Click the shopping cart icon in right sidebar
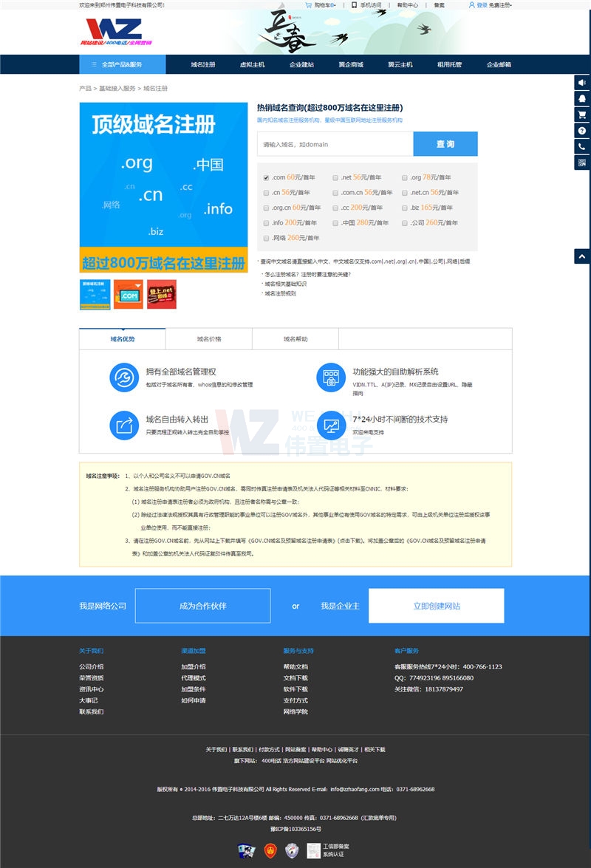This screenshot has width=591, height=868. pos(582,115)
